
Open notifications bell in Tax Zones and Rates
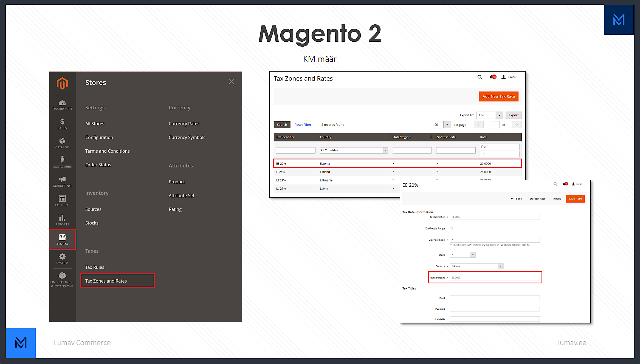pyautogui.click(x=493, y=77)
